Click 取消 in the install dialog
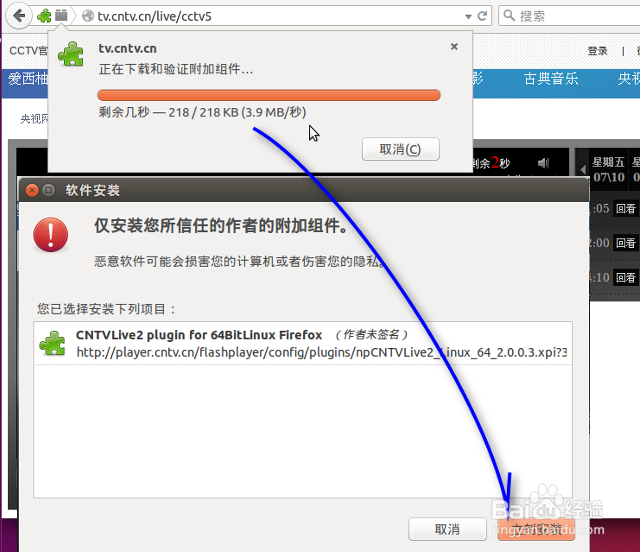This screenshot has height=552, width=640. pos(447,529)
